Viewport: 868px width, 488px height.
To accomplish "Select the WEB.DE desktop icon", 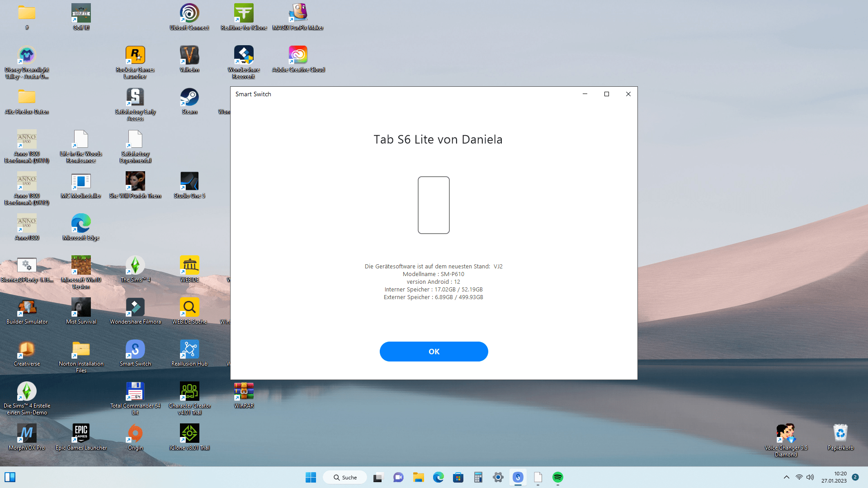I will tap(189, 269).
